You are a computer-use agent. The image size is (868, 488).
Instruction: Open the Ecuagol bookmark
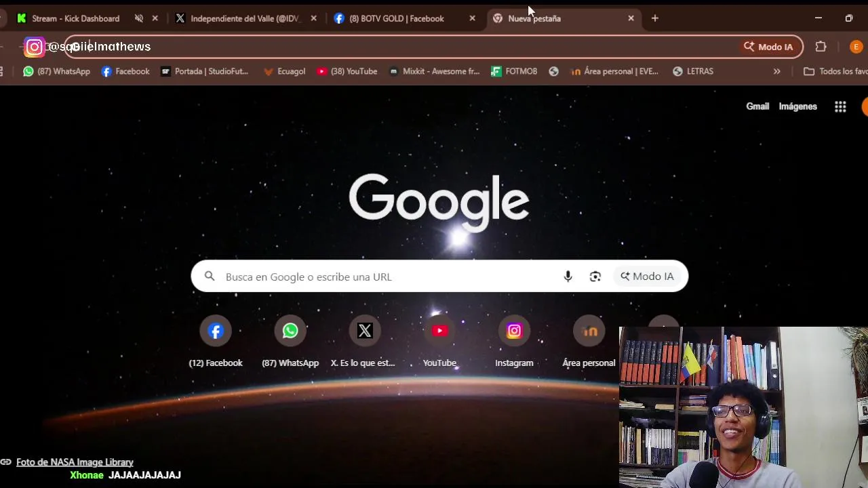pyautogui.click(x=285, y=71)
